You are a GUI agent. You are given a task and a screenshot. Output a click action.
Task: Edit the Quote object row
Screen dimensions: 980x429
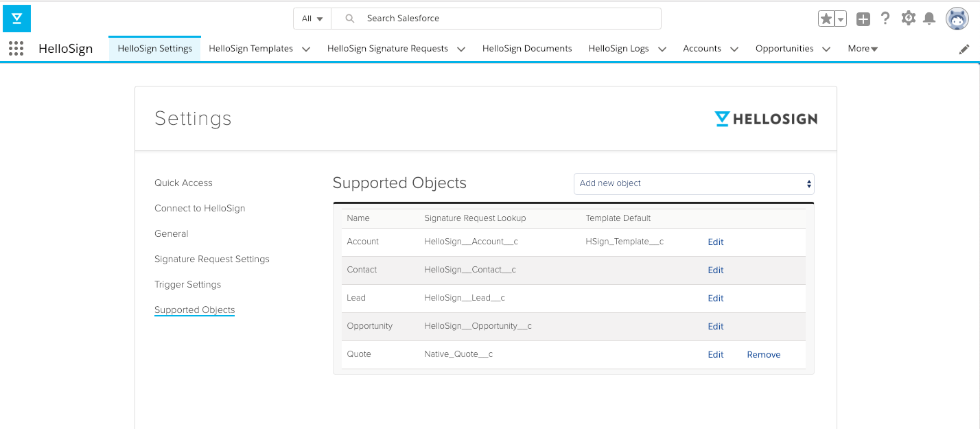coord(716,354)
